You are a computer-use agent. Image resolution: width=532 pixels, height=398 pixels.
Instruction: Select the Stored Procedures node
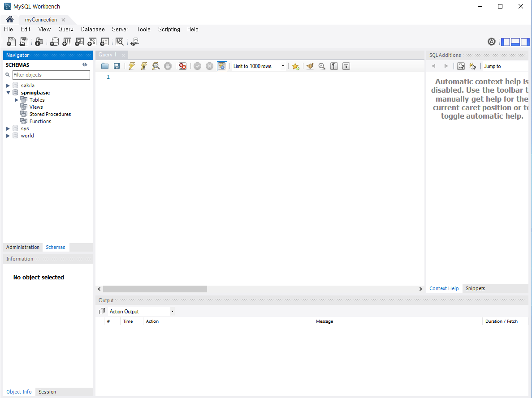click(50, 114)
